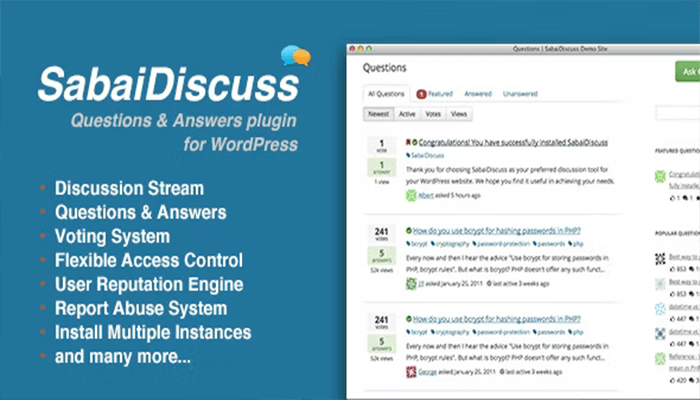Click 5 answers box on George's question

pyautogui.click(x=381, y=344)
